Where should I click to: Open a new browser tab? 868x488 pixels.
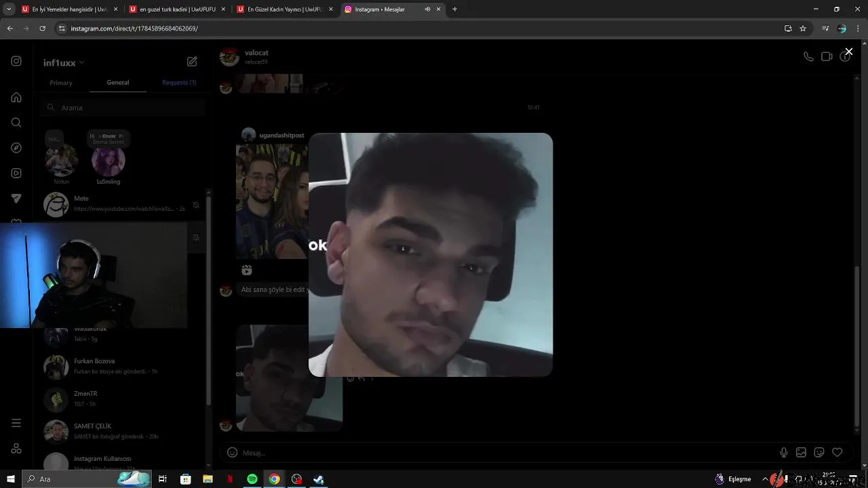[x=454, y=9]
